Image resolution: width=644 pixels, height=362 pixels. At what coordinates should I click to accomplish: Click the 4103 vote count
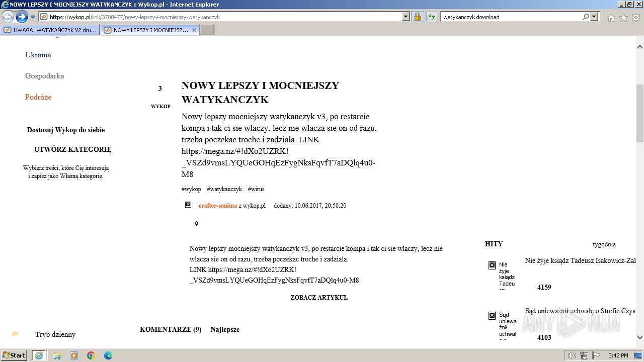click(x=544, y=338)
